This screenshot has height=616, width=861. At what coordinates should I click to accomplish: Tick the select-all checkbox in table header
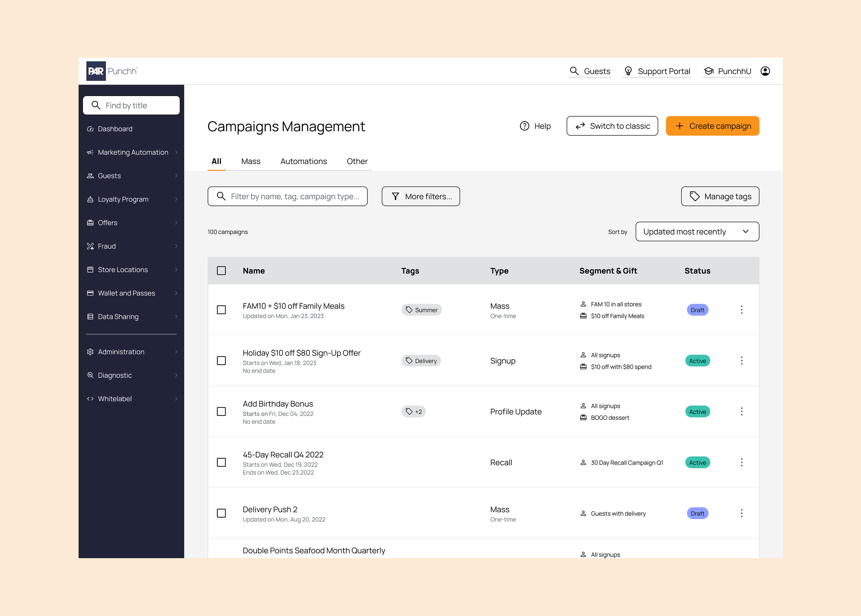click(x=221, y=270)
